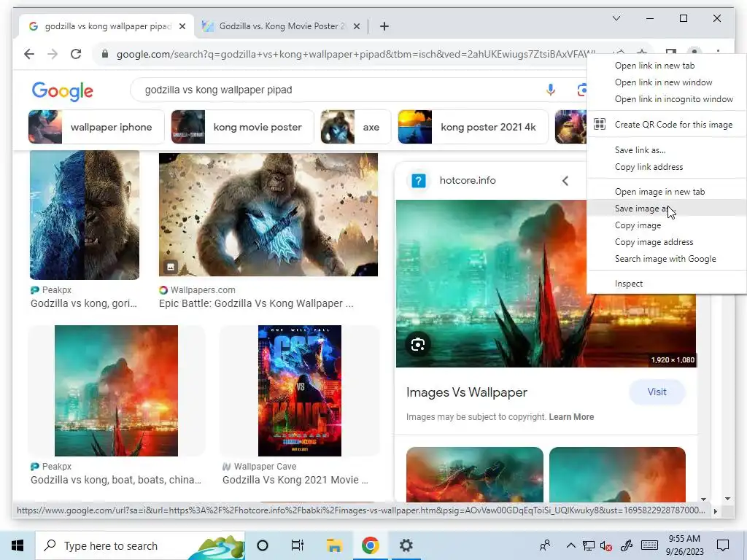Open the Windows Start menu
This screenshot has height=560, width=747.
click(x=18, y=545)
